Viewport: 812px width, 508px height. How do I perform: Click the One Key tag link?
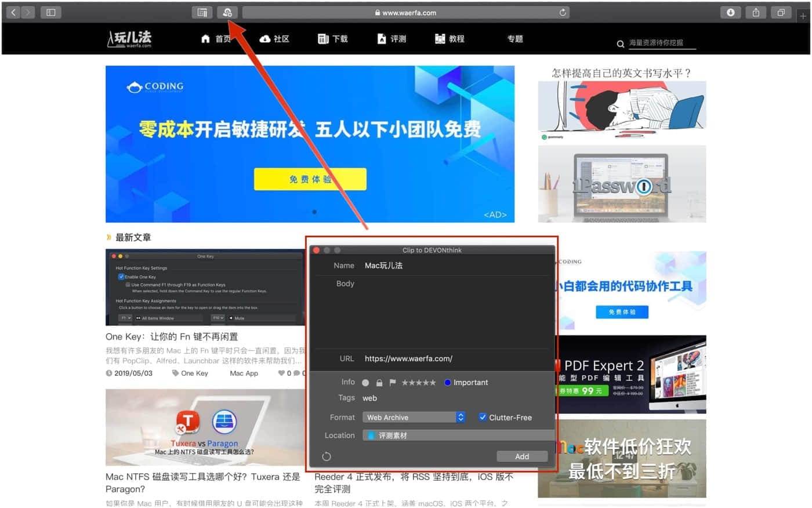tap(194, 373)
